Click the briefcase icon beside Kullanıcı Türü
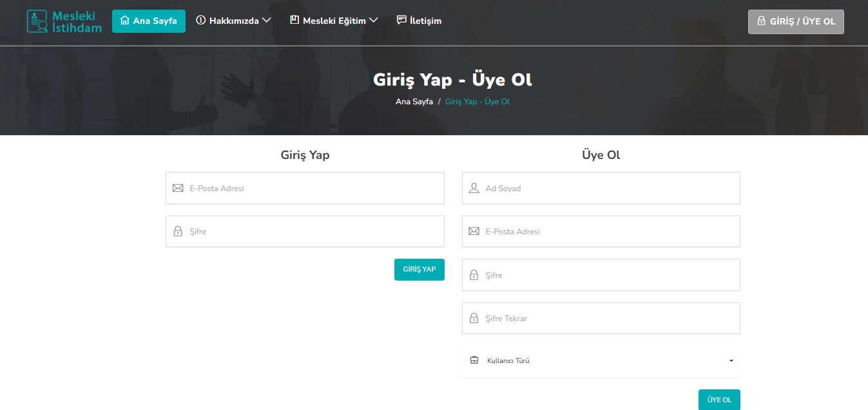The height and width of the screenshot is (410, 868). click(x=474, y=360)
